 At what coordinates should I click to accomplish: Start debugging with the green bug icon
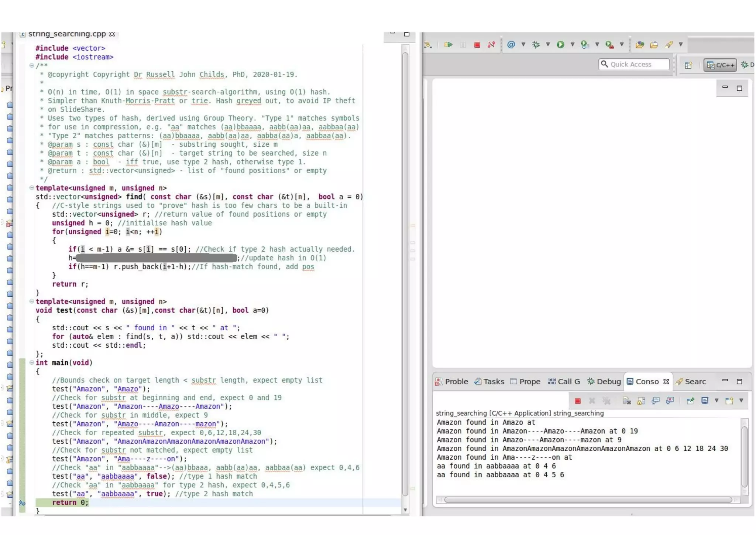(536, 45)
